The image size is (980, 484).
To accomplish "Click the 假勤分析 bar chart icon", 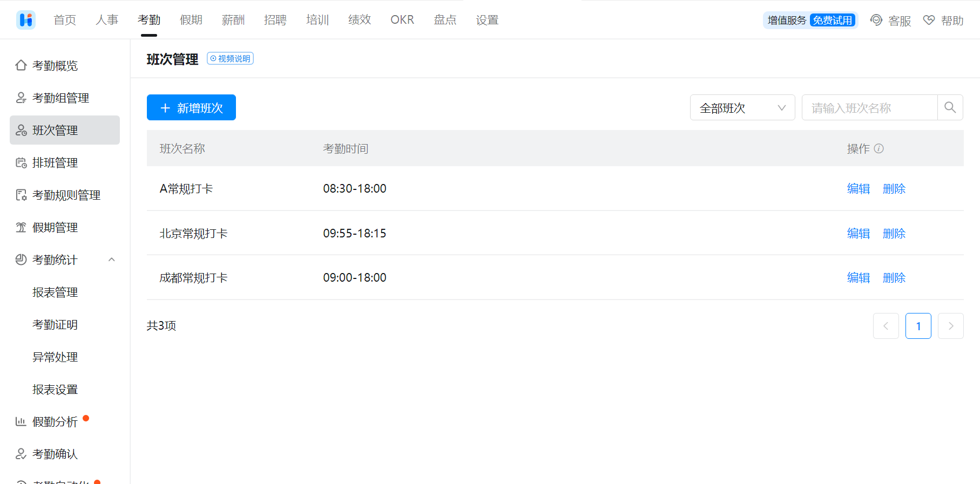I will (21, 421).
